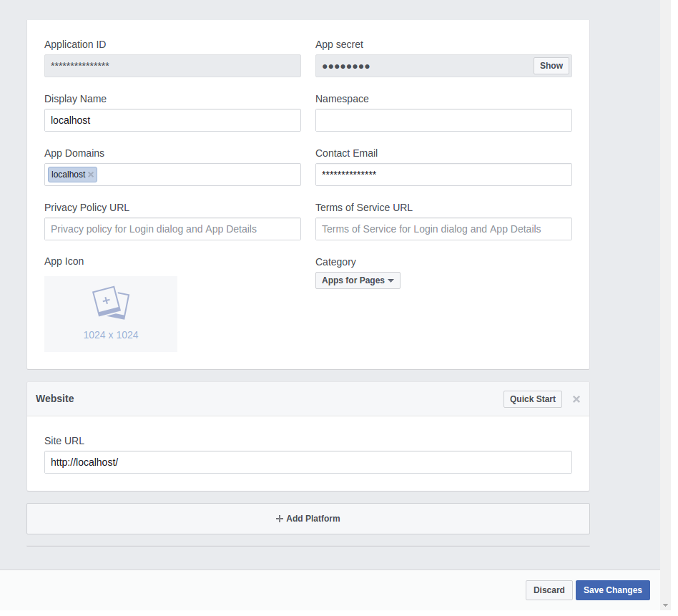Enter a Privacy Policy URL
The height and width of the screenshot is (616, 678).
click(172, 229)
